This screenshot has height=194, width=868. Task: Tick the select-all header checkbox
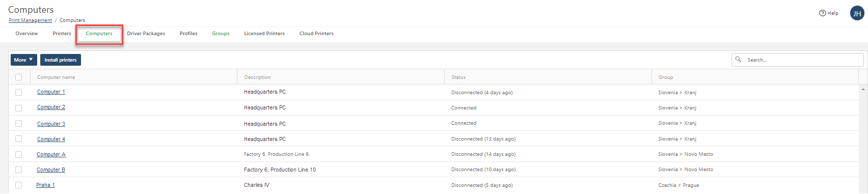point(19,77)
